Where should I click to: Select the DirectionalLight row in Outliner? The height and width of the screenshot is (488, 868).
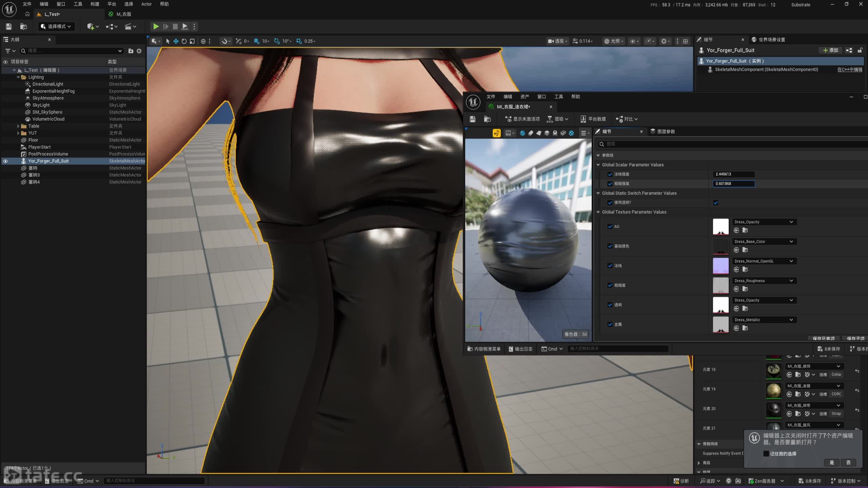(x=73, y=84)
